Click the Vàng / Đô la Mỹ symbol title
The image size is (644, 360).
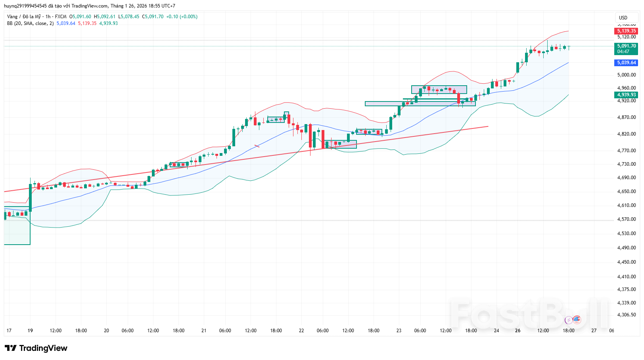pyautogui.click(x=24, y=17)
